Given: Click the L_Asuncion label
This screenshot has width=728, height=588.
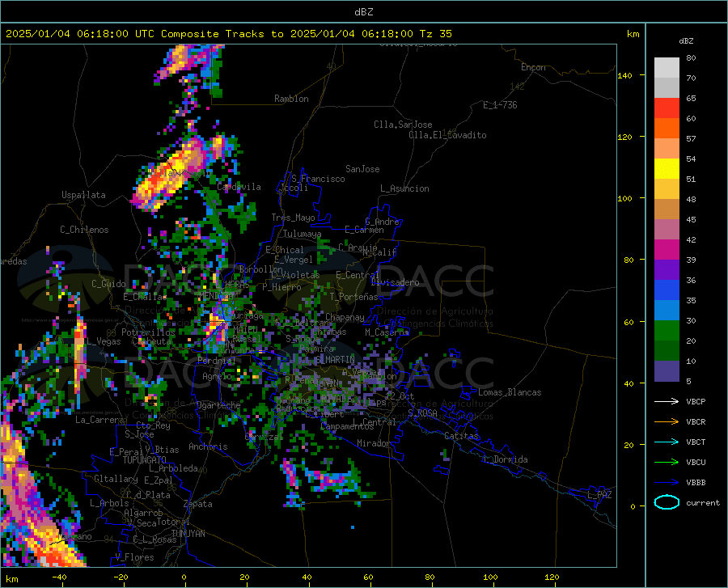Looking at the screenshot, I should pos(404,188).
